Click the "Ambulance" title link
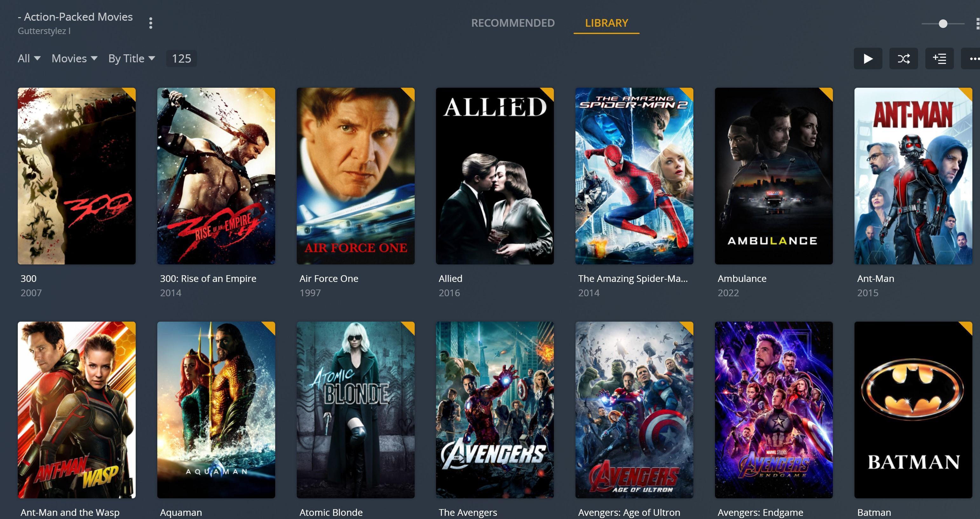The width and height of the screenshot is (980, 519). 742,278
